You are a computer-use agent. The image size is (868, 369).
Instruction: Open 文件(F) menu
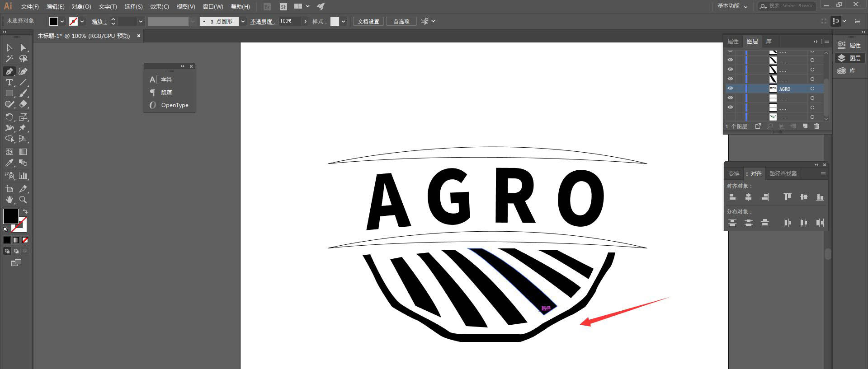click(x=30, y=7)
